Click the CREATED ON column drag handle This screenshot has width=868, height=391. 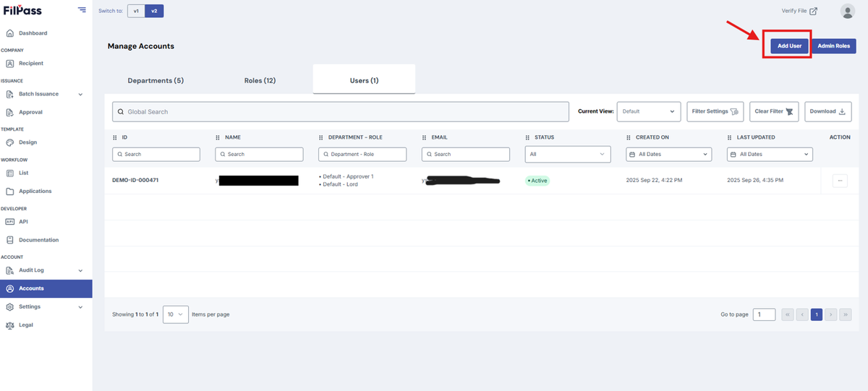click(x=629, y=137)
